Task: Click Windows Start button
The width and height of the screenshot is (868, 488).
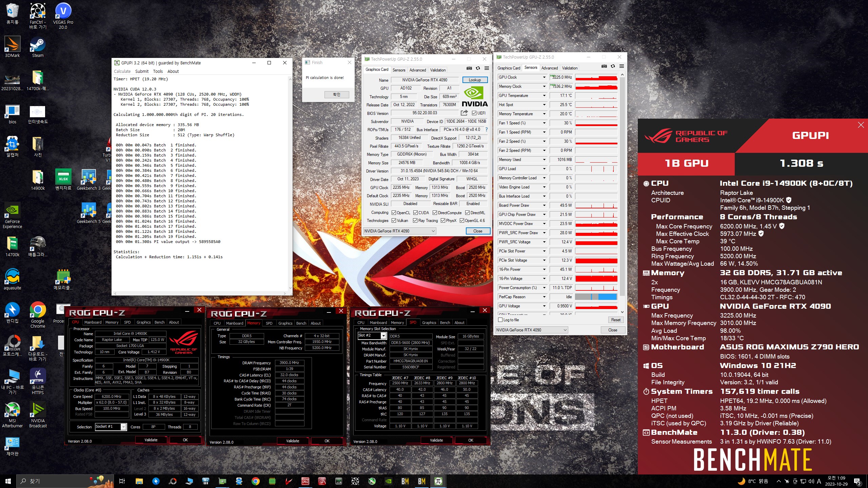Action: [8, 481]
